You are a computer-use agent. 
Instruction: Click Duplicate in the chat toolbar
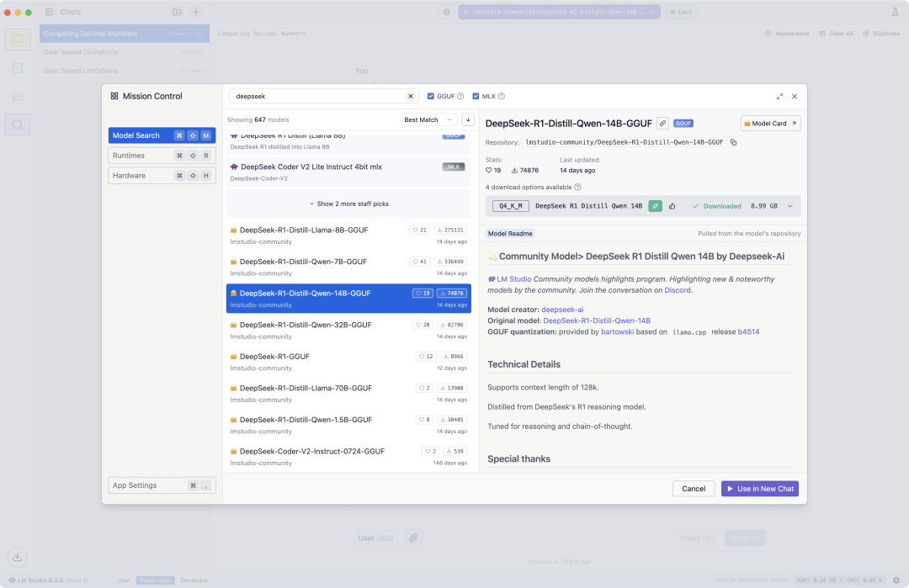[x=881, y=34]
